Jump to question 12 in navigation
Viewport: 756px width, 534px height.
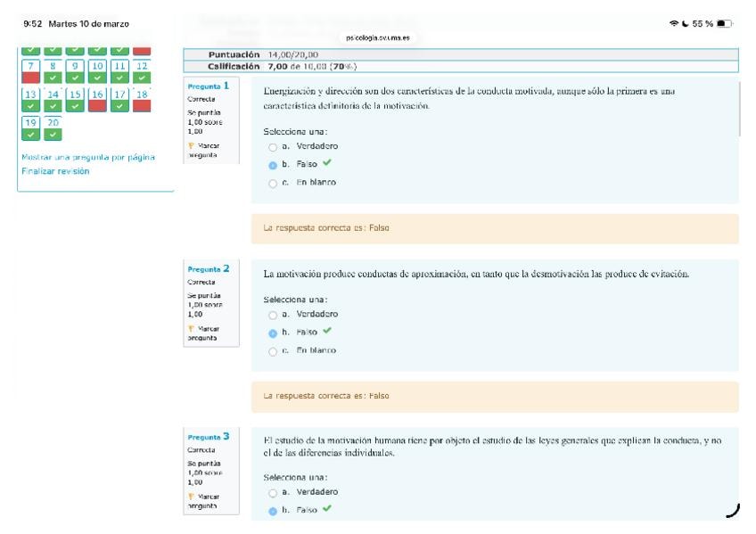point(142,71)
